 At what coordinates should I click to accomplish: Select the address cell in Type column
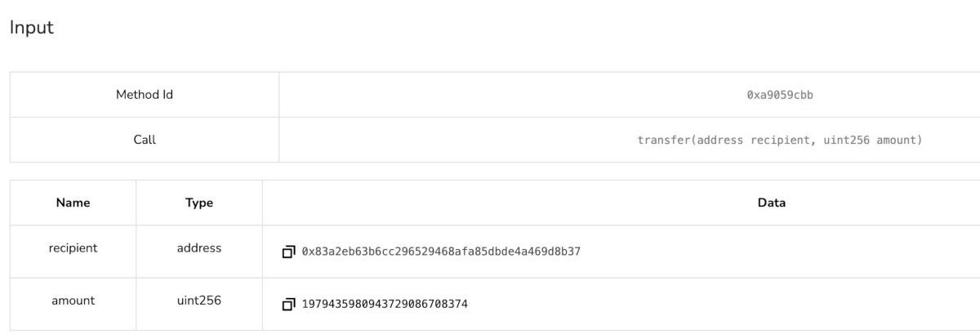199,248
